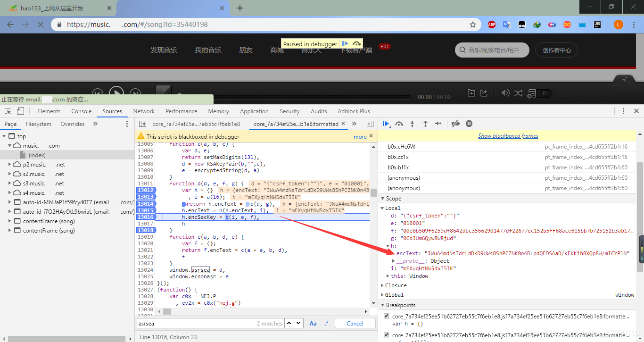Expand the Closure scope section
This screenshot has width=644, height=342.
tap(383, 285)
